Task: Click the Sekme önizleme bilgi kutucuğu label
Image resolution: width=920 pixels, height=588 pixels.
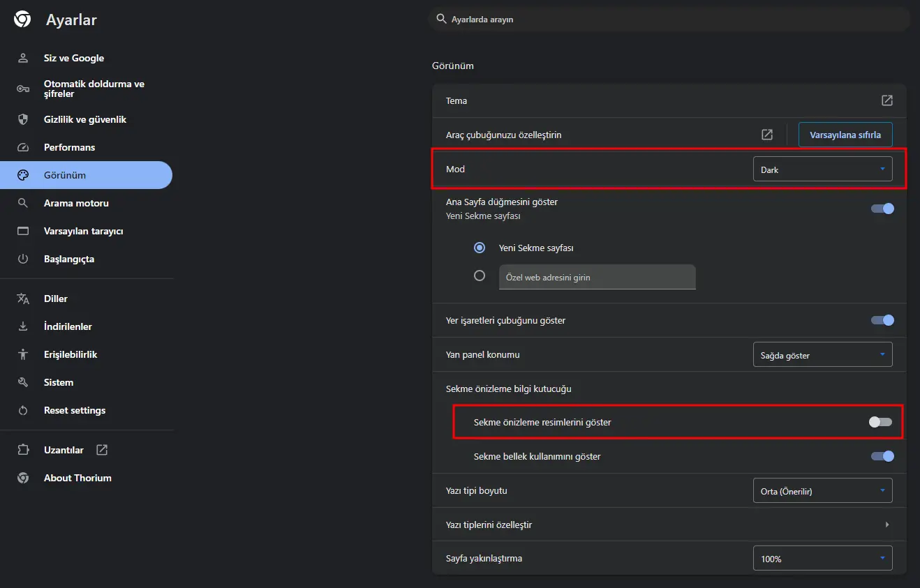Action: point(508,389)
